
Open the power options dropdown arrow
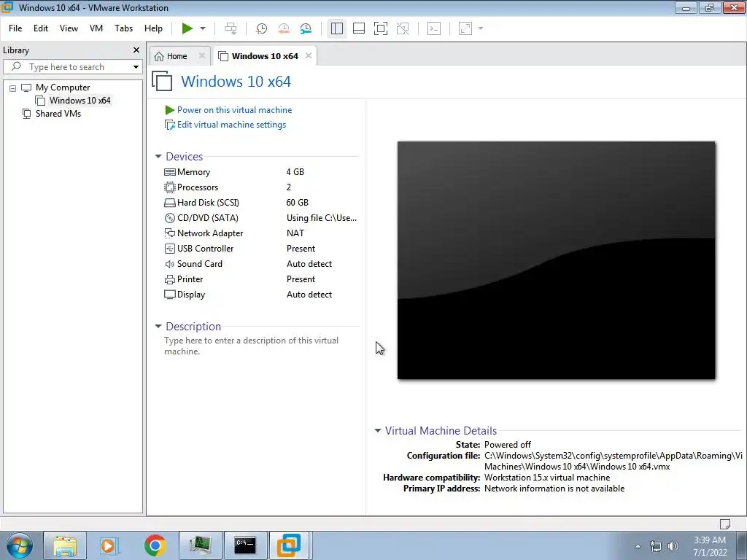pyautogui.click(x=203, y=28)
